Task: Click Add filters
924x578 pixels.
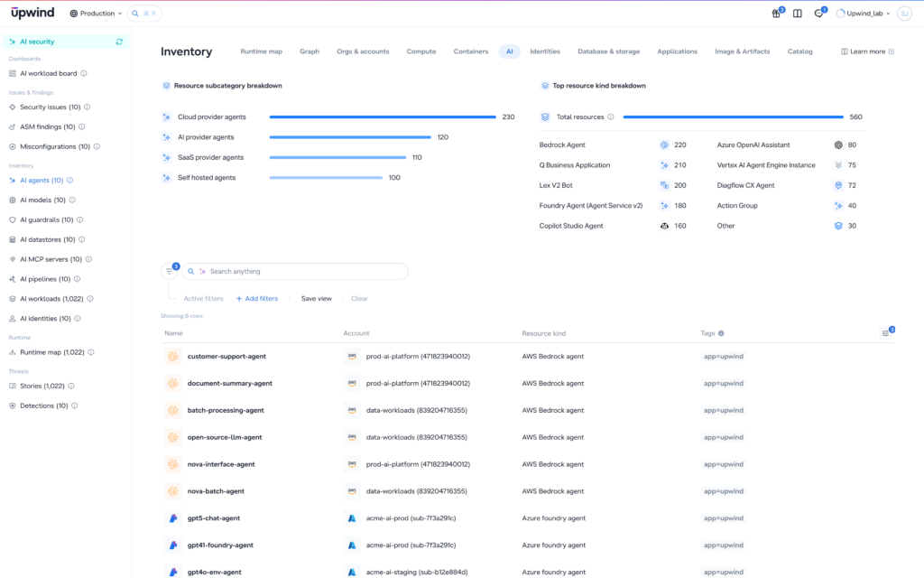Action: [x=257, y=299]
